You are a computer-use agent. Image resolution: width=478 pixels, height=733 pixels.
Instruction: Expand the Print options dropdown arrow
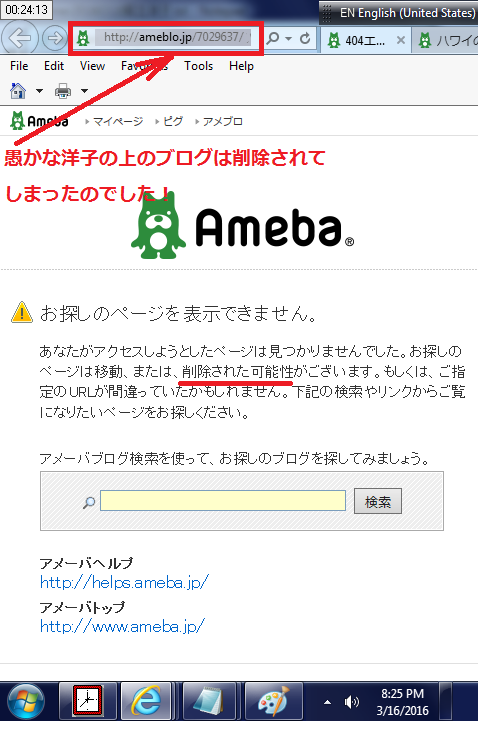[x=84, y=91]
